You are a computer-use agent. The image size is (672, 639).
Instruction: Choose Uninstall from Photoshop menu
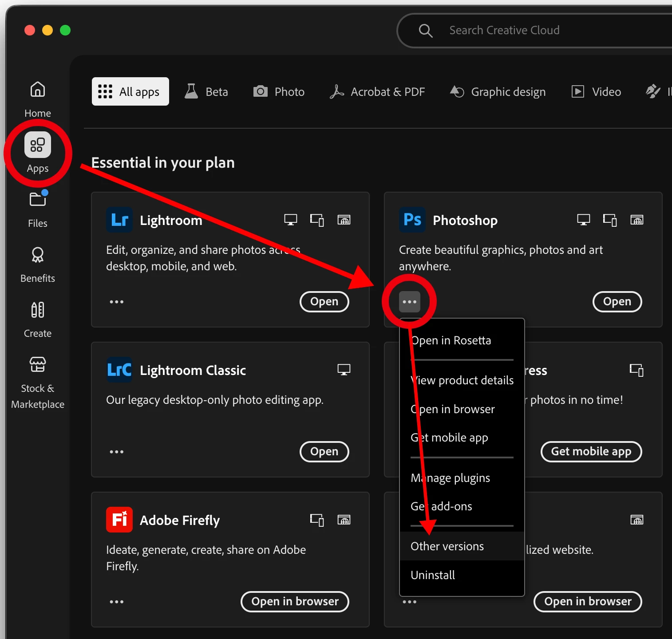462,575
